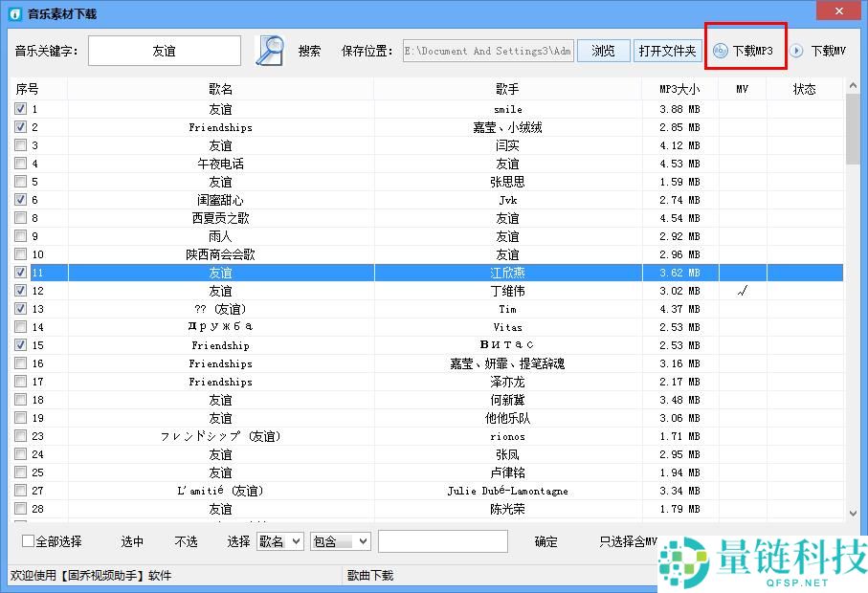The width and height of the screenshot is (868, 593).
Task: Click the magnifying glass search icon
Action: [x=270, y=51]
